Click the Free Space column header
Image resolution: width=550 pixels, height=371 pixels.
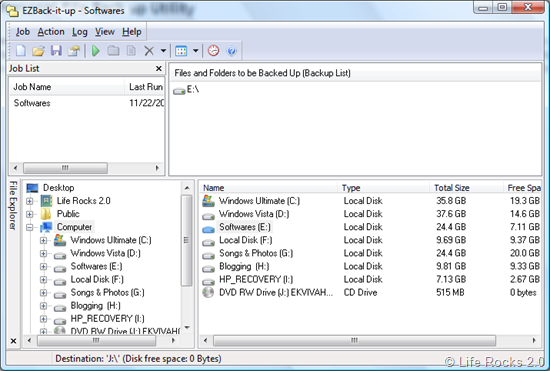523,188
